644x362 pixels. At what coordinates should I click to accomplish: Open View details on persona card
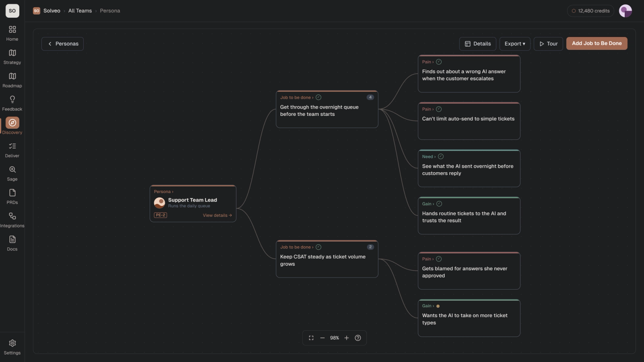(217, 216)
